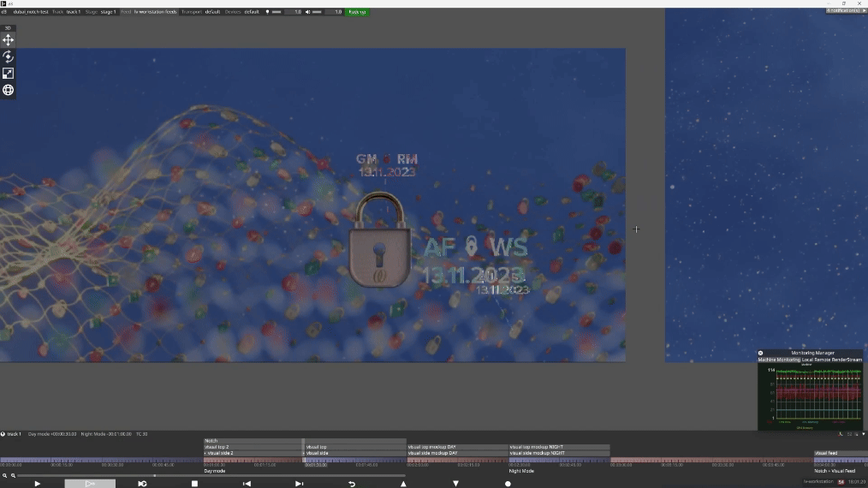
Task: Open the Devices 'default' menu
Action: coord(242,12)
